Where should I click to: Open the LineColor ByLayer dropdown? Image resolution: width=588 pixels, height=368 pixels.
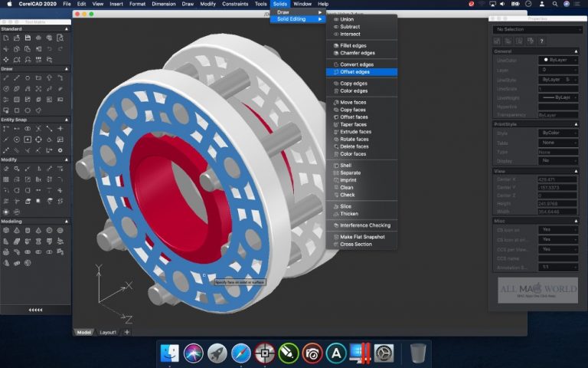[558, 60]
